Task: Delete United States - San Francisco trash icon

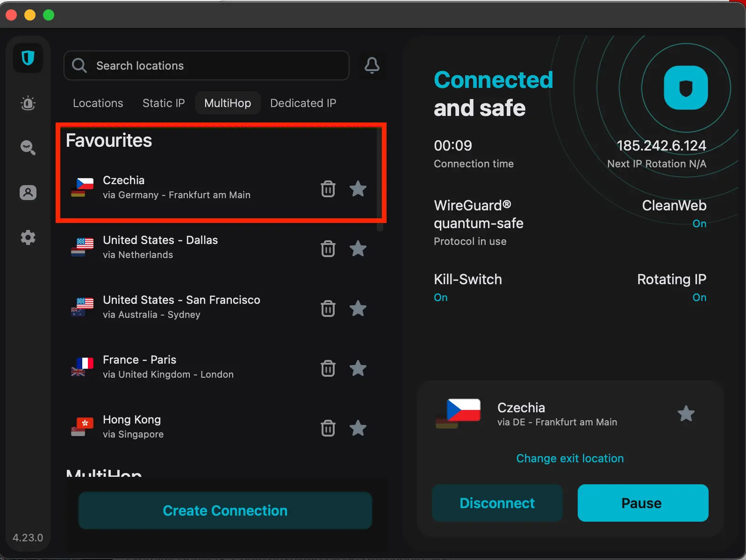Action: [x=328, y=309]
